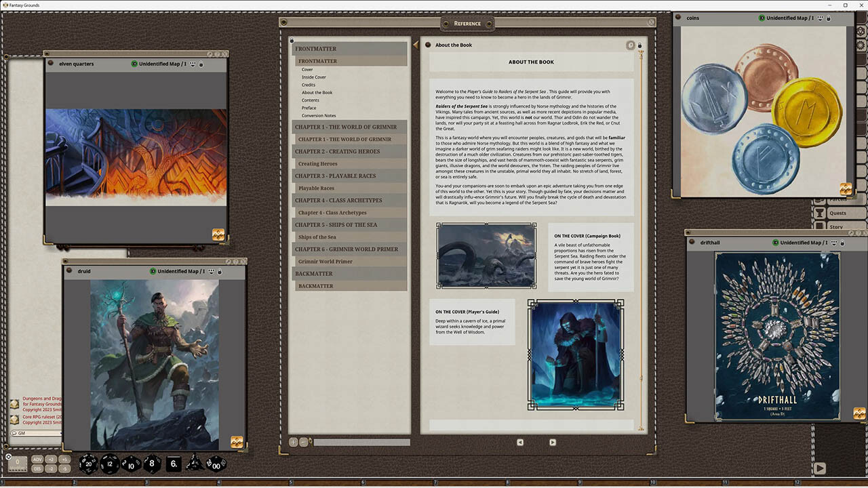The height and width of the screenshot is (488, 868).
Task: Roll the d20 die in the dice tray
Action: pos(88,464)
